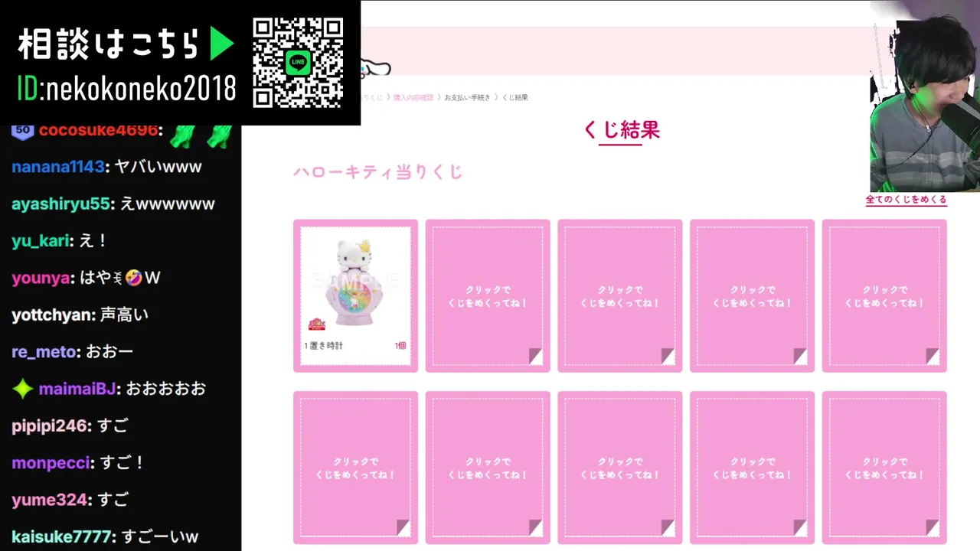Flip the third lottery card in the bottom row

pyautogui.click(x=620, y=468)
